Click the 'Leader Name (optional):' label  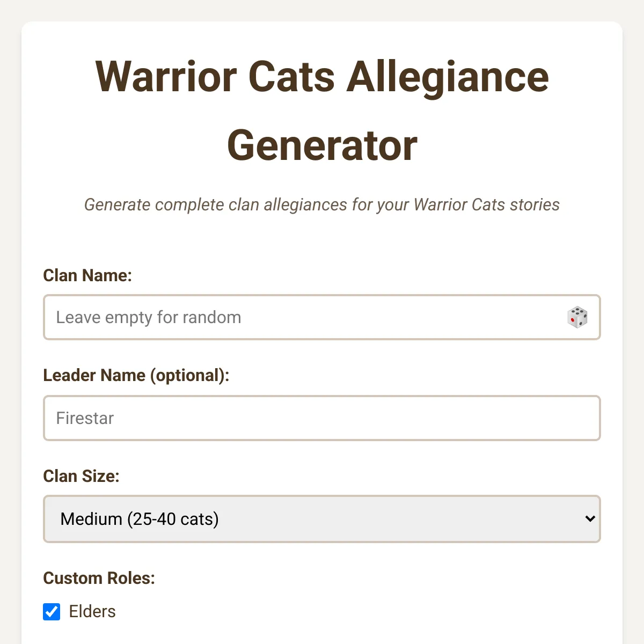click(136, 375)
